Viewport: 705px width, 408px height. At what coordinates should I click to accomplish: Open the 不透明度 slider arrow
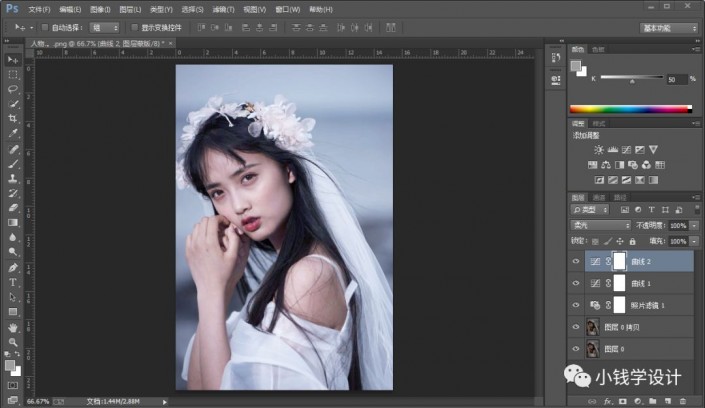tap(694, 225)
